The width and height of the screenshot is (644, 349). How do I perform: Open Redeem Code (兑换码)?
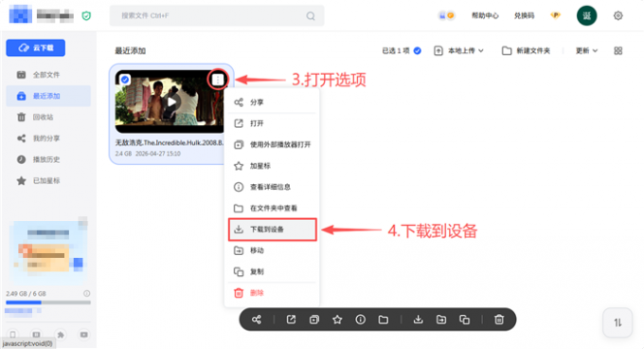click(524, 15)
